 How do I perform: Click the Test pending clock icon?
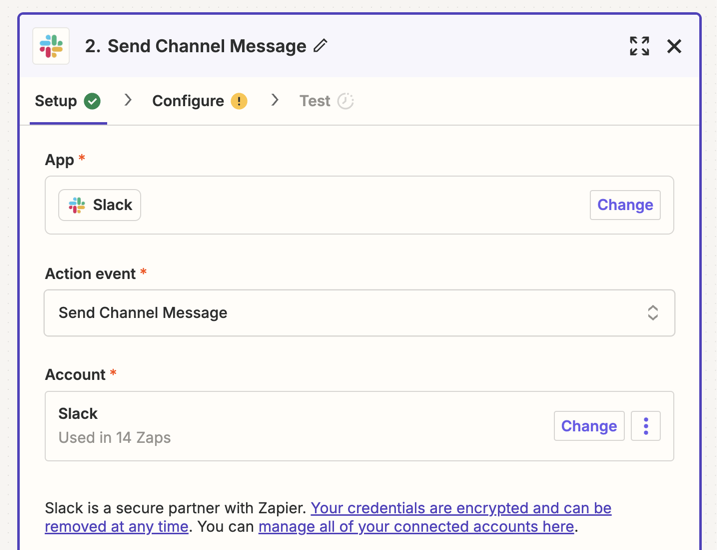click(x=345, y=101)
